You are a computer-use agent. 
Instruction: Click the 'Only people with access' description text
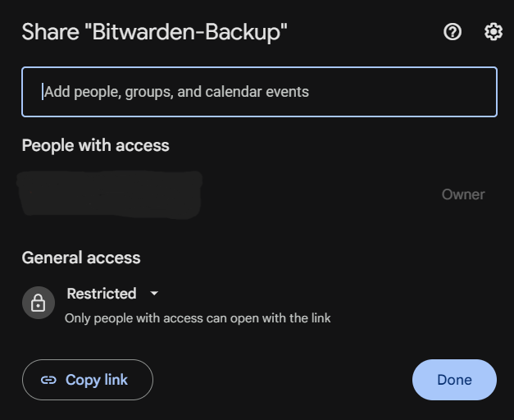[198, 318]
